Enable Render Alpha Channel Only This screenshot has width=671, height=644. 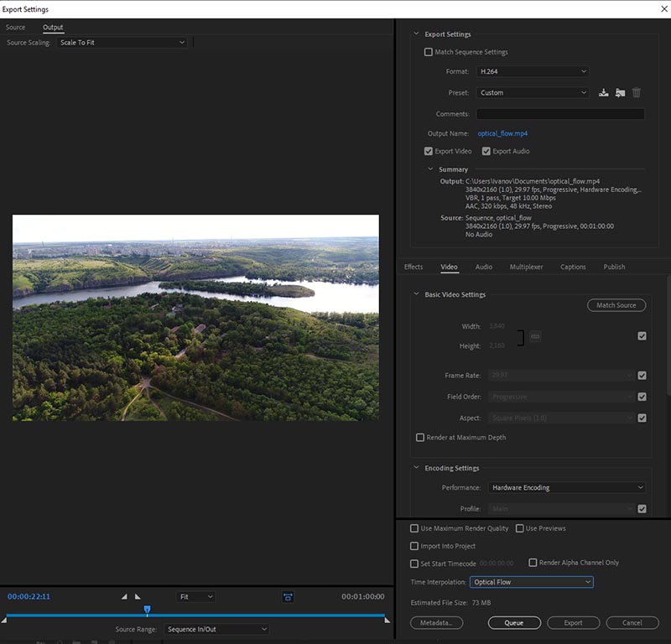(533, 563)
